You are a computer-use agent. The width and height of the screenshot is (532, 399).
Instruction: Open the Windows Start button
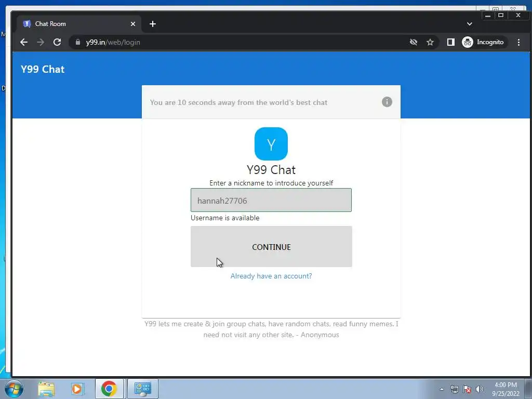click(x=14, y=389)
